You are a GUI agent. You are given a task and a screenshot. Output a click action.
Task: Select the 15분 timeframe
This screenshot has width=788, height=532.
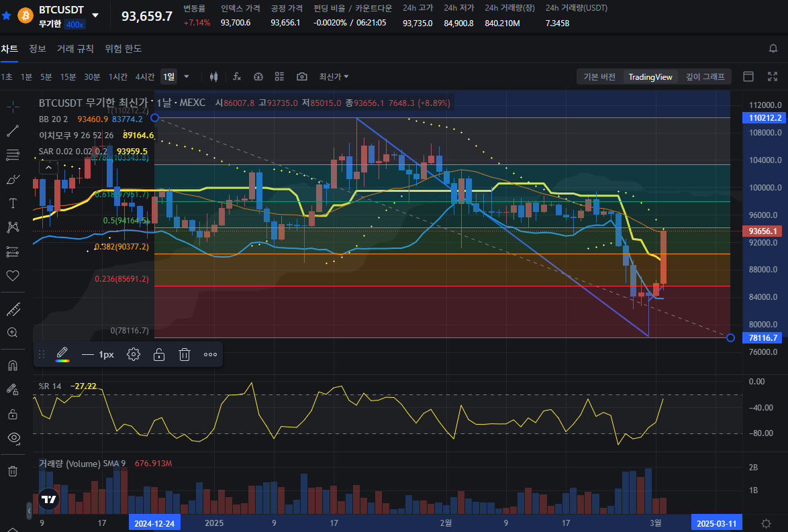68,77
